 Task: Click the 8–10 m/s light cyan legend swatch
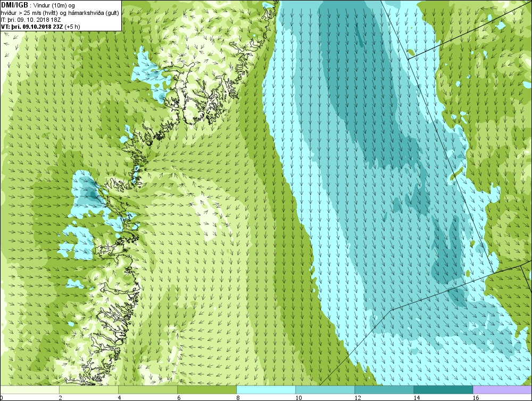click(266, 389)
